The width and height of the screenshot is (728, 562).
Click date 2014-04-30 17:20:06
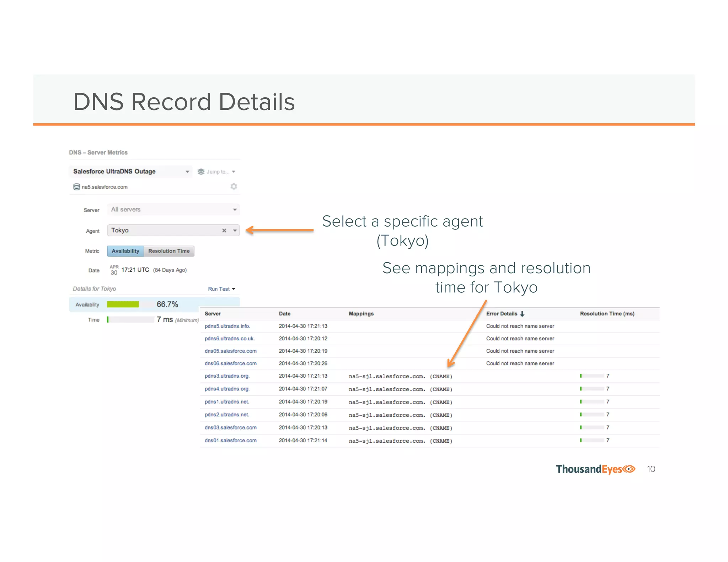303,415
